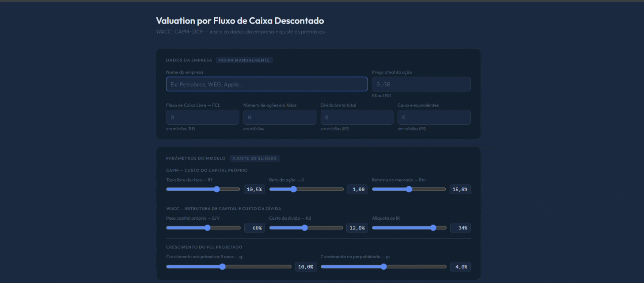Click the 1,00 beta value box
The width and height of the screenshot is (644, 283).
click(357, 189)
